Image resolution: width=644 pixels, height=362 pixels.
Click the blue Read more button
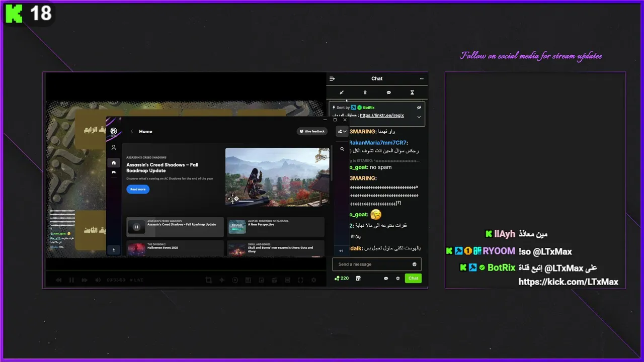tap(138, 189)
